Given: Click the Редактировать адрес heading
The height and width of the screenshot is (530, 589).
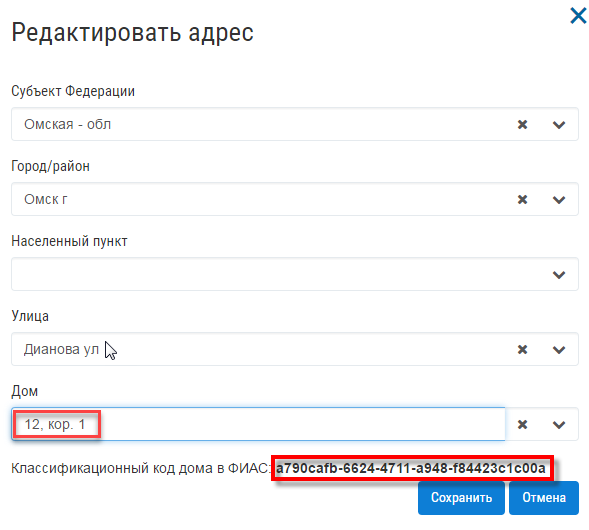Looking at the screenshot, I should 133,33.
